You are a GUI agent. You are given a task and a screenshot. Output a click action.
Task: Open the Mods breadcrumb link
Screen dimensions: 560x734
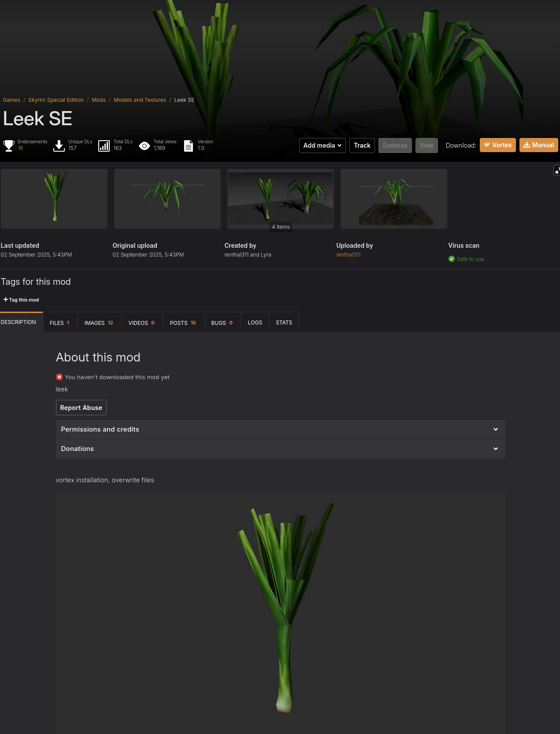pos(99,100)
